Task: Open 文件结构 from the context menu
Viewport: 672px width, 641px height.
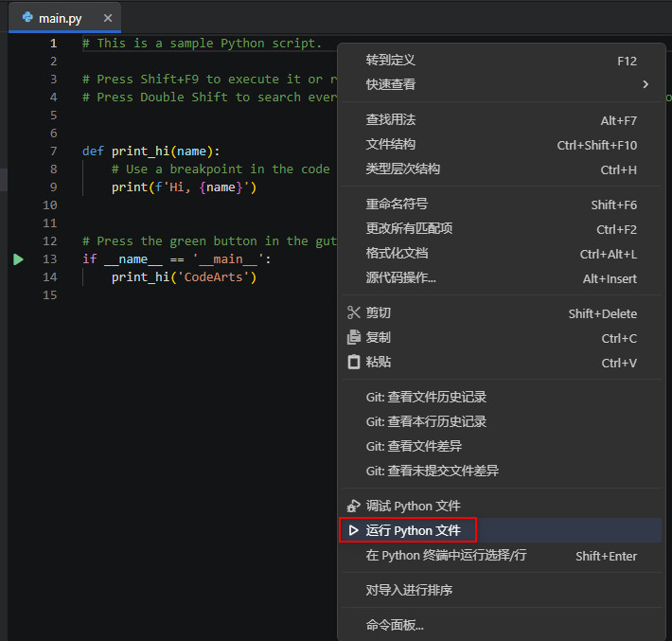Action: [391, 145]
